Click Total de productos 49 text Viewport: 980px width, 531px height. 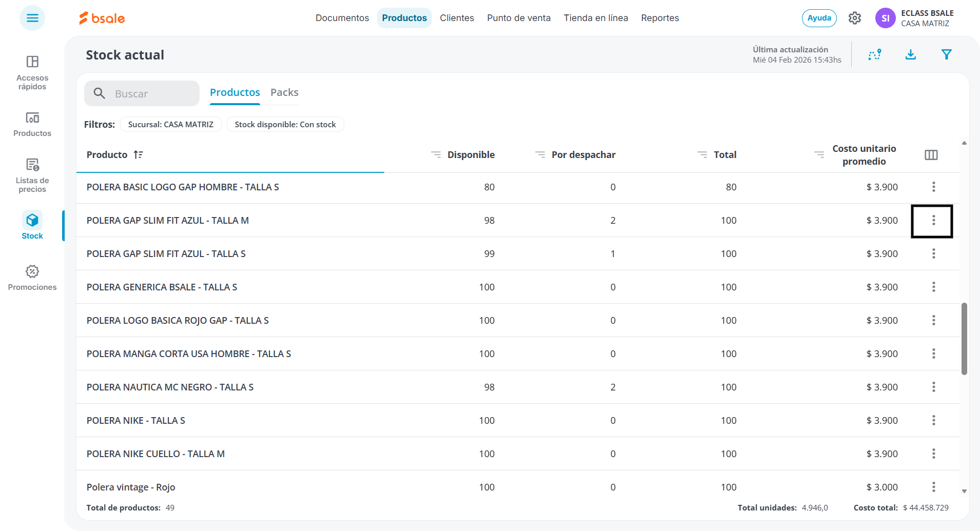(x=130, y=507)
